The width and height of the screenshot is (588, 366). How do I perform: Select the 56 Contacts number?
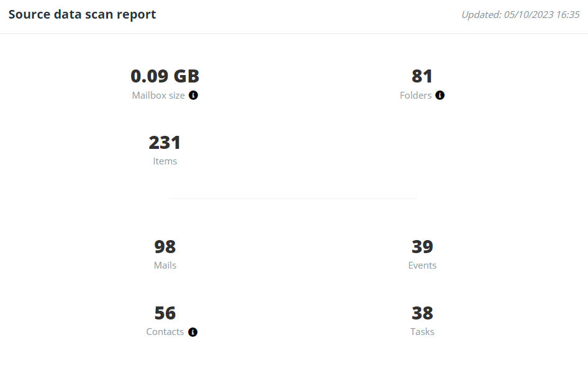click(x=165, y=313)
